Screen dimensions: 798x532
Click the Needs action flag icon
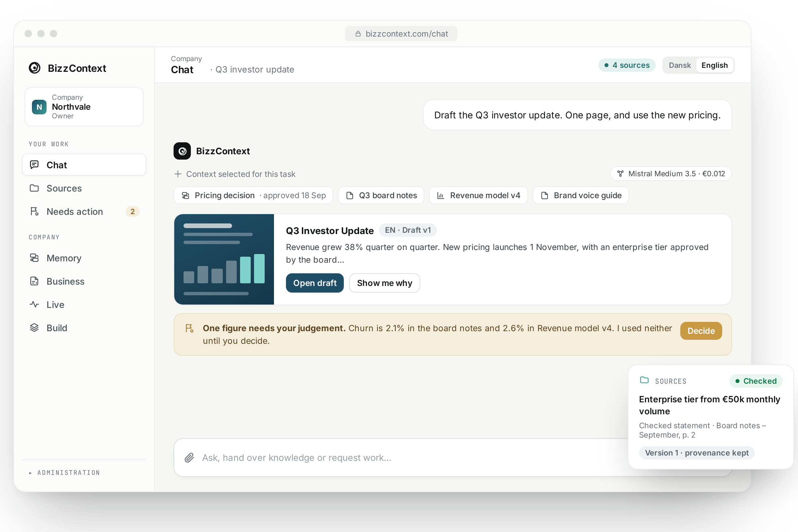click(x=34, y=211)
